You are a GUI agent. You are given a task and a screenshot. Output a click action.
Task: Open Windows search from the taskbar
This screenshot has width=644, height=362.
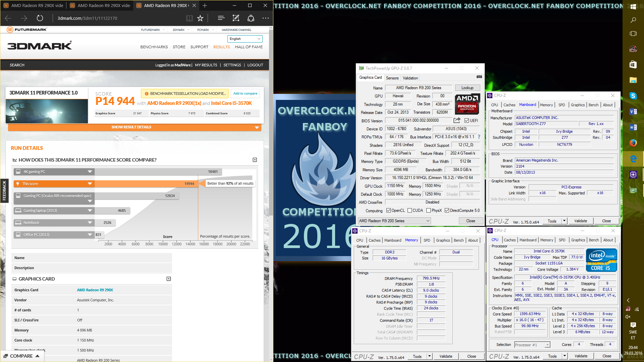(x=633, y=20)
